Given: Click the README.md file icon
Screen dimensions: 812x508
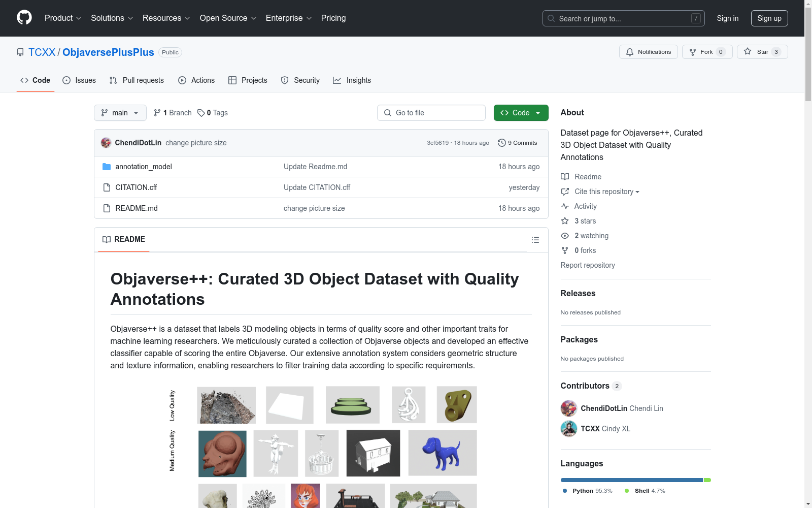Looking at the screenshot, I should pos(107,208).
